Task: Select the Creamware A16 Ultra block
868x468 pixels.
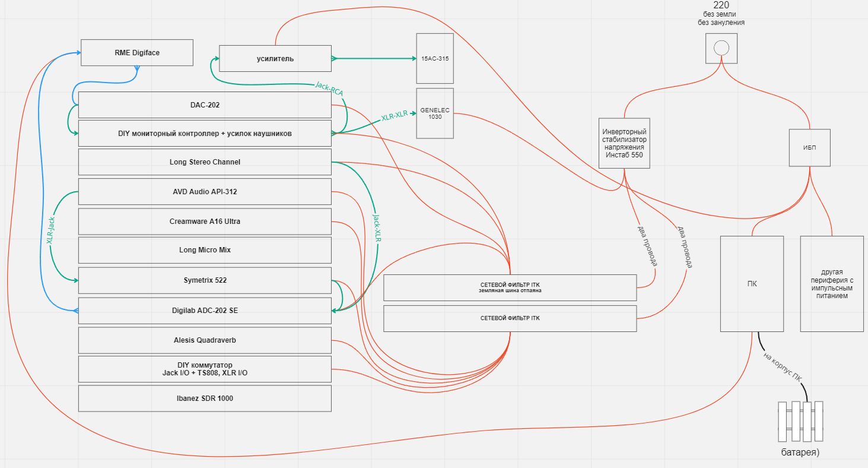Action: tap(205, 222)
